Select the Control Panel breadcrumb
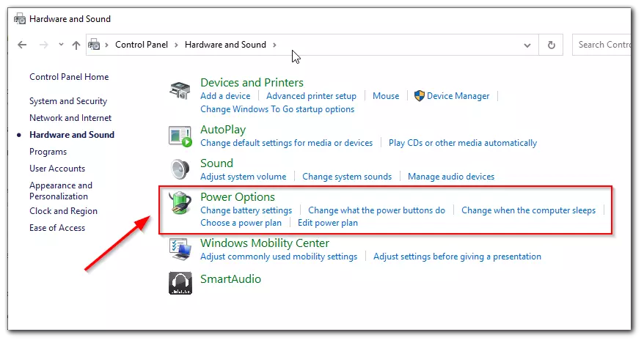 tap(142, 44)
